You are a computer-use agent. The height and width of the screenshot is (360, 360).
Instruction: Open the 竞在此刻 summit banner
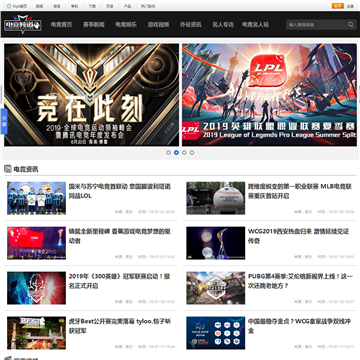pyautogui.click(x=92, y=95)
